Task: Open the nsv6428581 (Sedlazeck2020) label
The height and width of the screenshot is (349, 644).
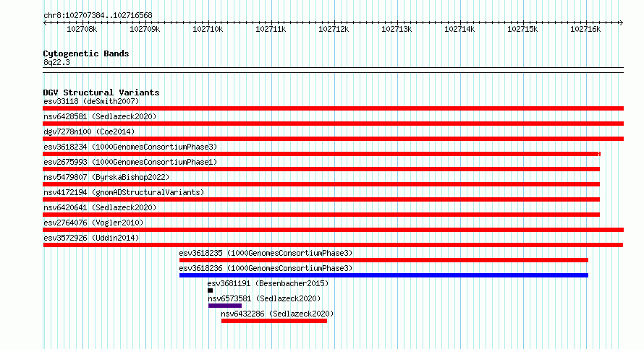Action: click(x=100, y=116)
